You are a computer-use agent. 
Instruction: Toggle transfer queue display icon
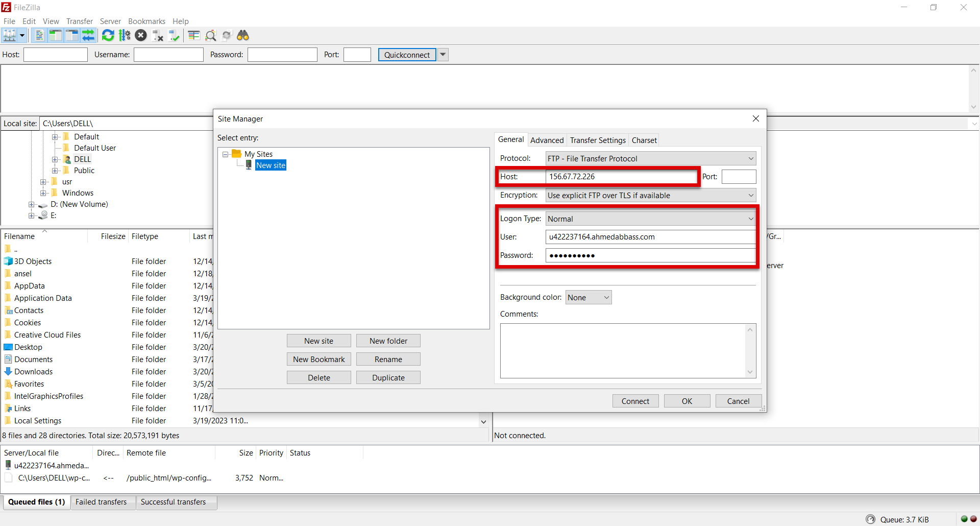click(89, 35)
